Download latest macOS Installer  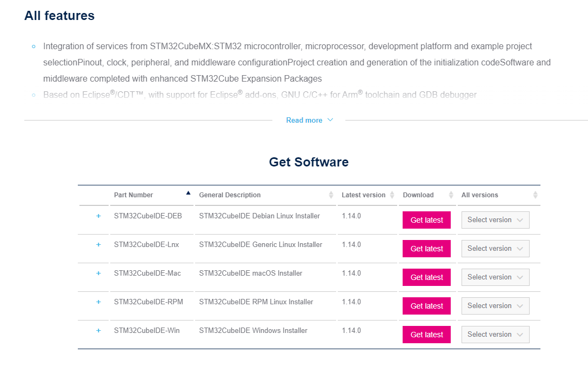click(x=426, y=277)
